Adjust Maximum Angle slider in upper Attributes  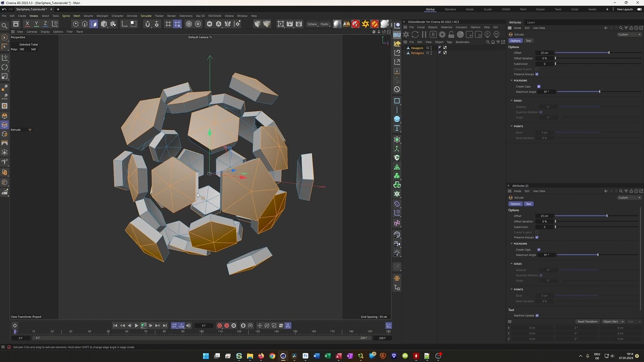pyautogui.click(x=598, y=92)
